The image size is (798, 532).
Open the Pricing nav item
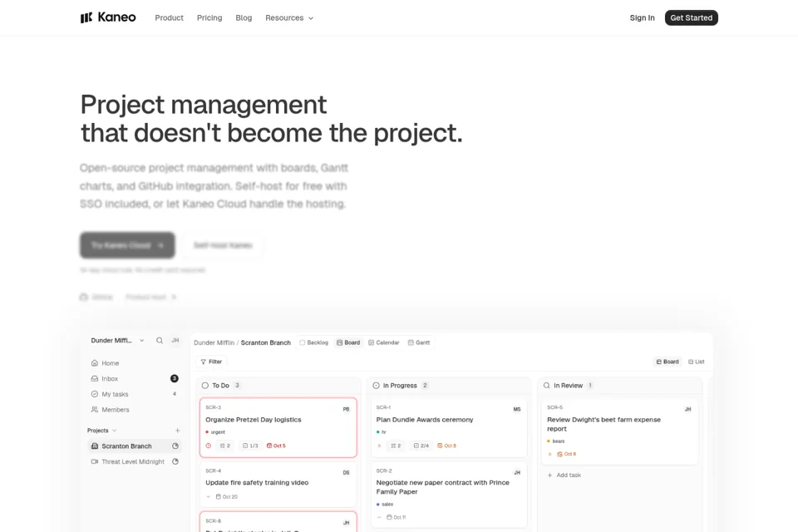[209, 17]
